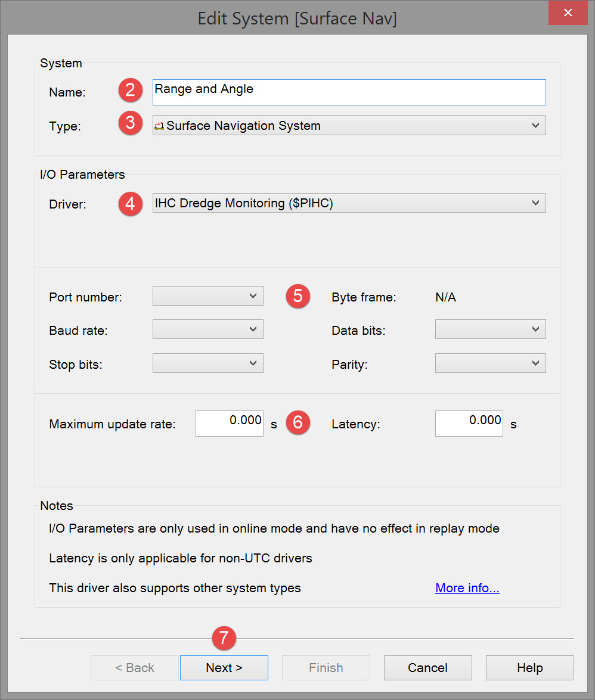595x700 pixels.
Task: Open the Port number dropdown
Action: [x=207, y=296]
